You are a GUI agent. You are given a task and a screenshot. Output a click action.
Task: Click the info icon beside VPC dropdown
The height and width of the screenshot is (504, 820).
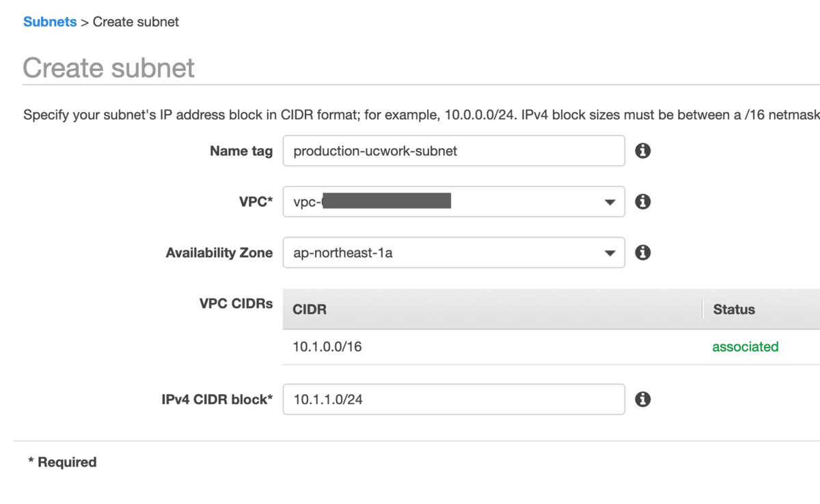pyautogui.click(x=642, y=201)
